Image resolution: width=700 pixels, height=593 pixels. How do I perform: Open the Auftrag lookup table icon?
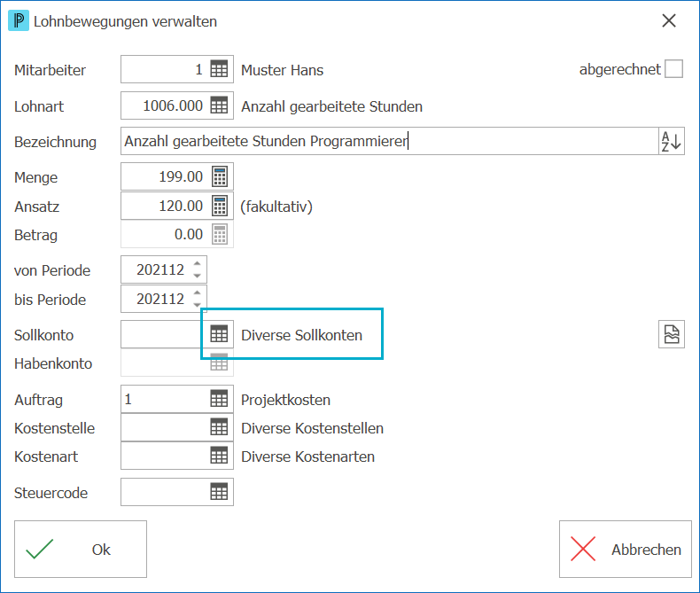(x=219, y=399)
